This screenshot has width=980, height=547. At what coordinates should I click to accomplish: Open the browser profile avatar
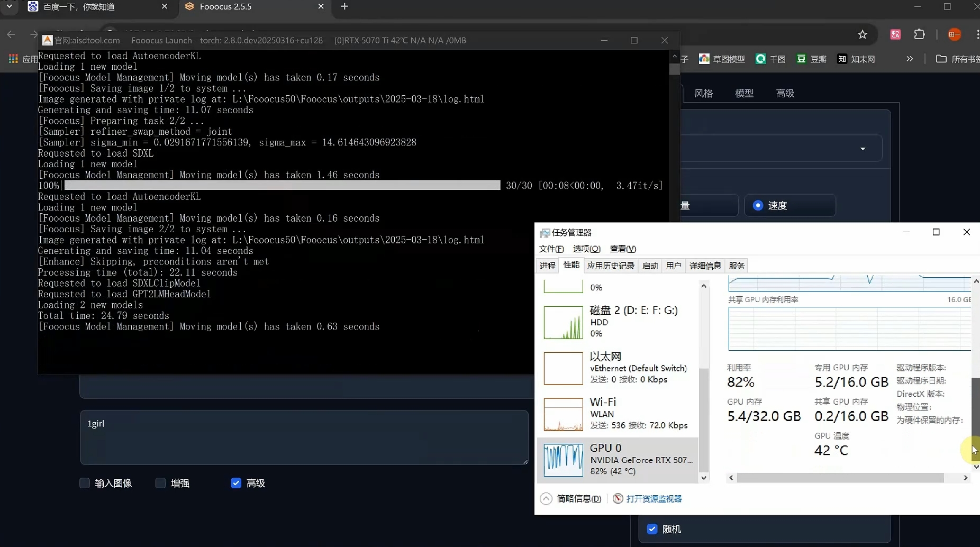pos(955,34)
